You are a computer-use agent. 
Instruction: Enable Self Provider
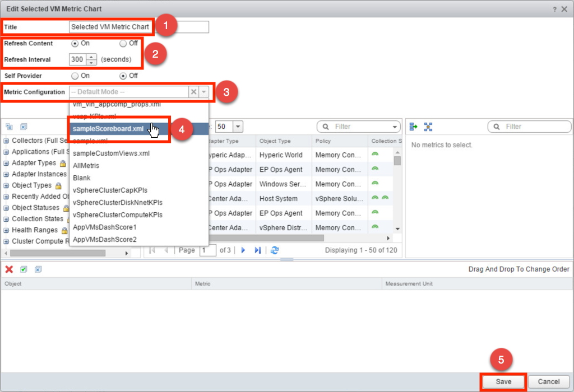click(x=74, y=75)
